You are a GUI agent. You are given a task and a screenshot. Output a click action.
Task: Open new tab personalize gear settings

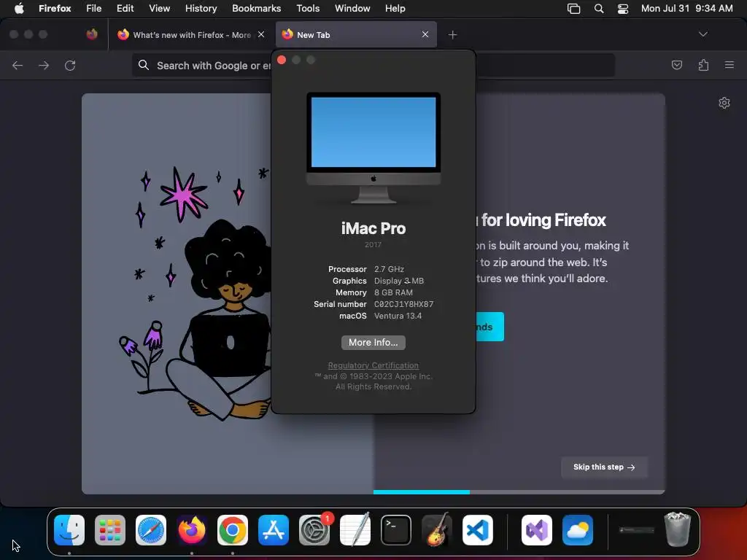pos(724,103)
